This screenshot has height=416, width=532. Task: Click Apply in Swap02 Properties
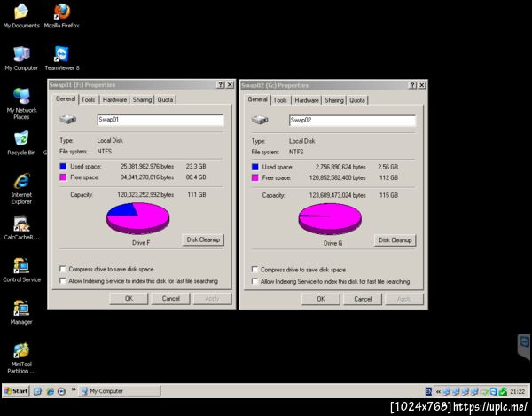click(404, 299)
